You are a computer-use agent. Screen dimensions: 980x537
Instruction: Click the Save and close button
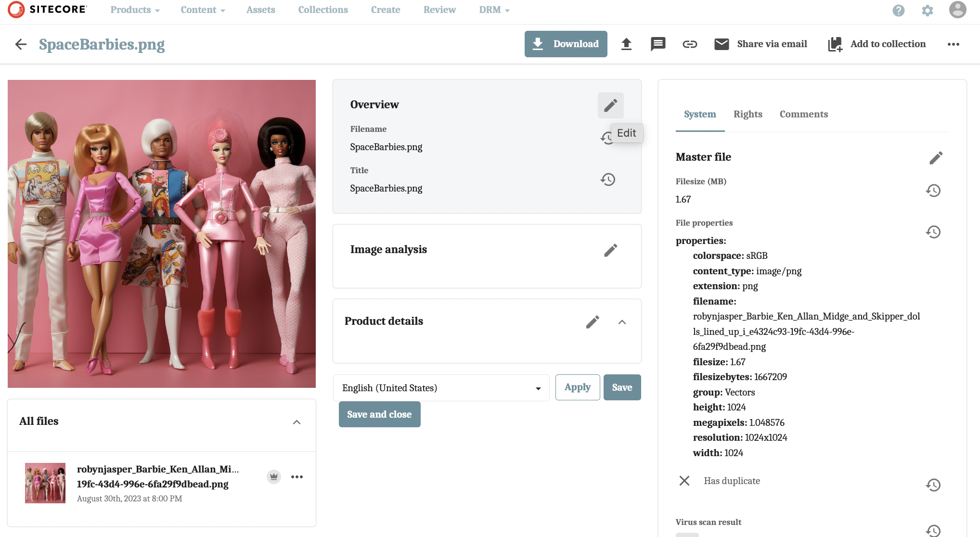click(x=379, y=414)
